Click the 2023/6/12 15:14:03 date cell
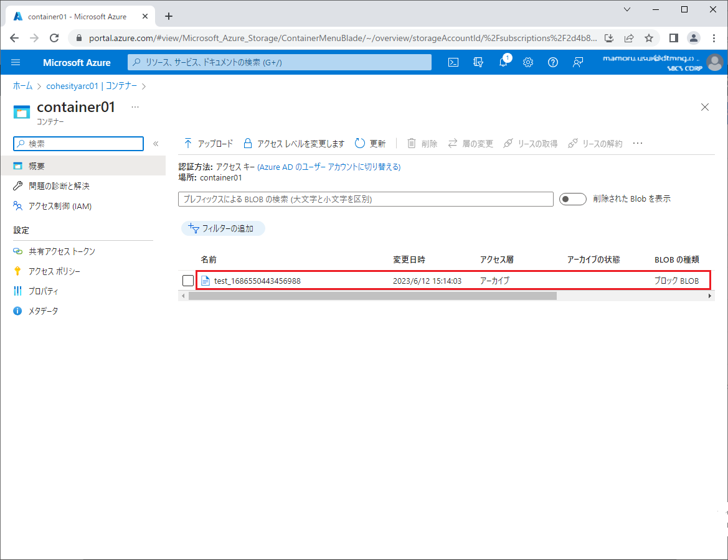 427,281
